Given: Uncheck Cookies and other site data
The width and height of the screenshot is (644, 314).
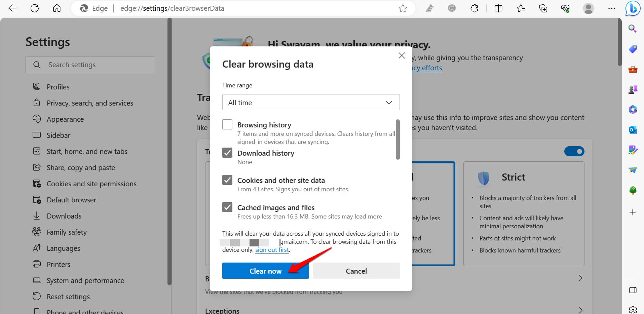Looking at the screenshot, I should click(x=227, y=180).
